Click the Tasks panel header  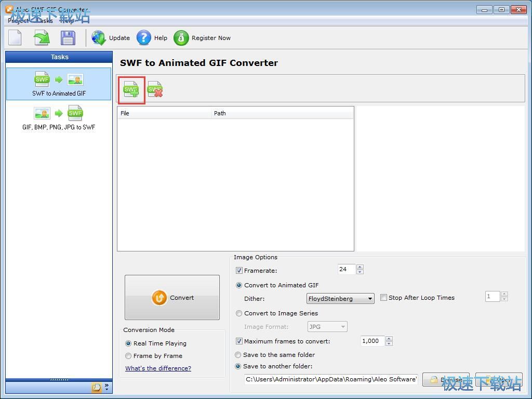(x=59, y=57)
